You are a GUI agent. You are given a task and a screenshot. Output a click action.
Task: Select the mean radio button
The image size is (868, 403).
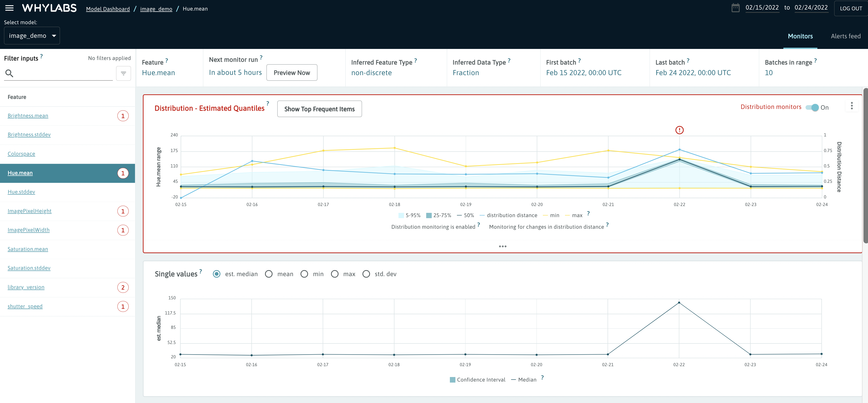(269, 274)
